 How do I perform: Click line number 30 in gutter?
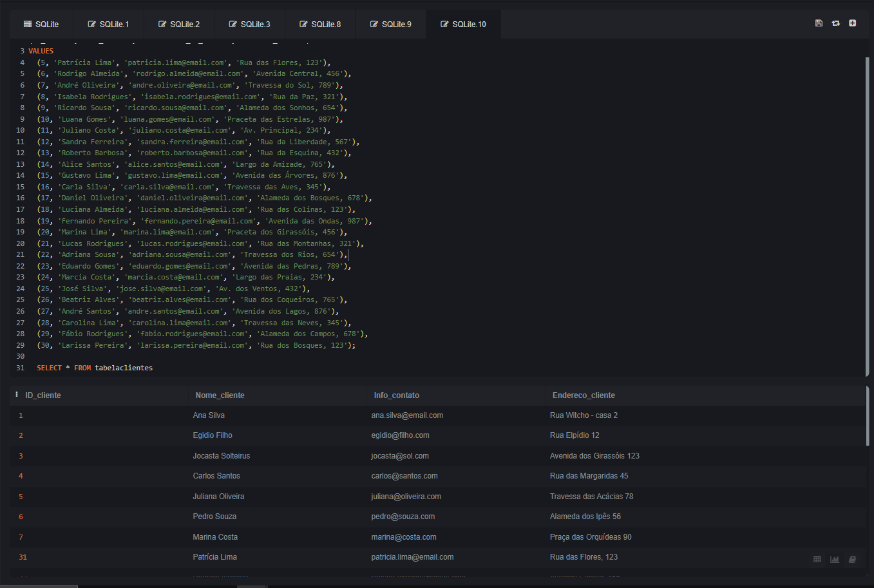(x=20, y=356)
